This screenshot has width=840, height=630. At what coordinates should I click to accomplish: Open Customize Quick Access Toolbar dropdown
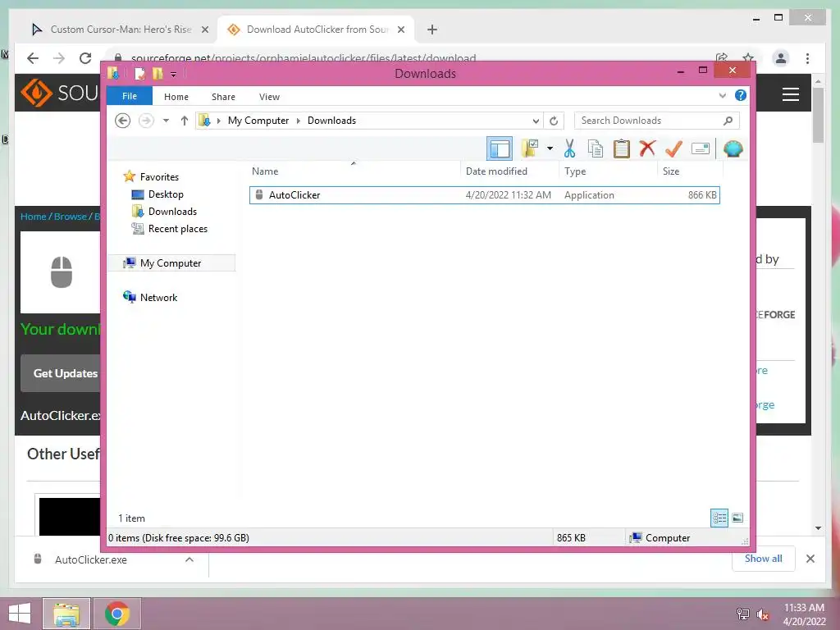click(174, 74)
